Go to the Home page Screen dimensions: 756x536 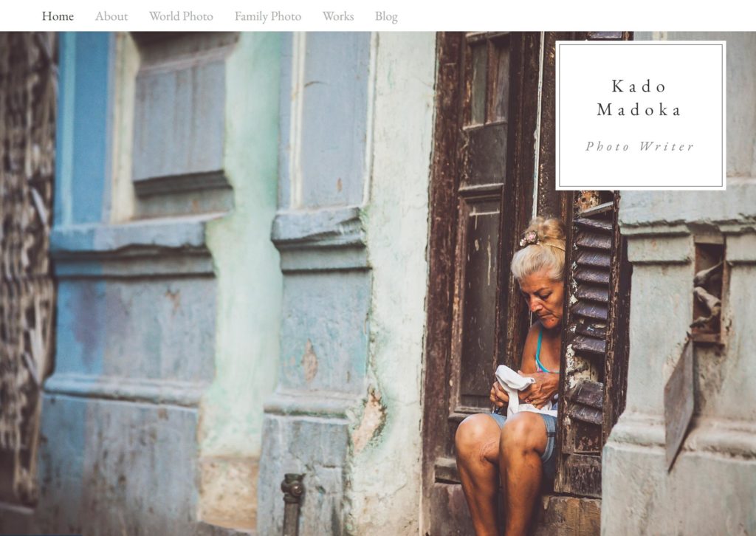coord(58,16)
